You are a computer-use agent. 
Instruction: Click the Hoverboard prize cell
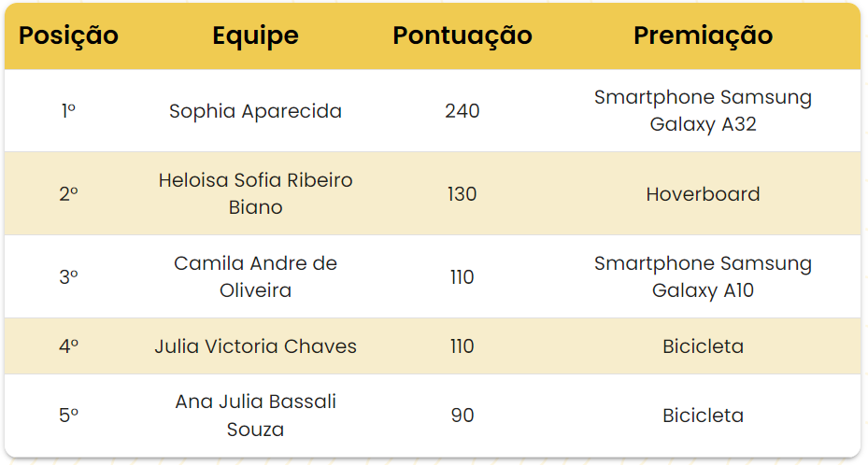coord(703,194)
